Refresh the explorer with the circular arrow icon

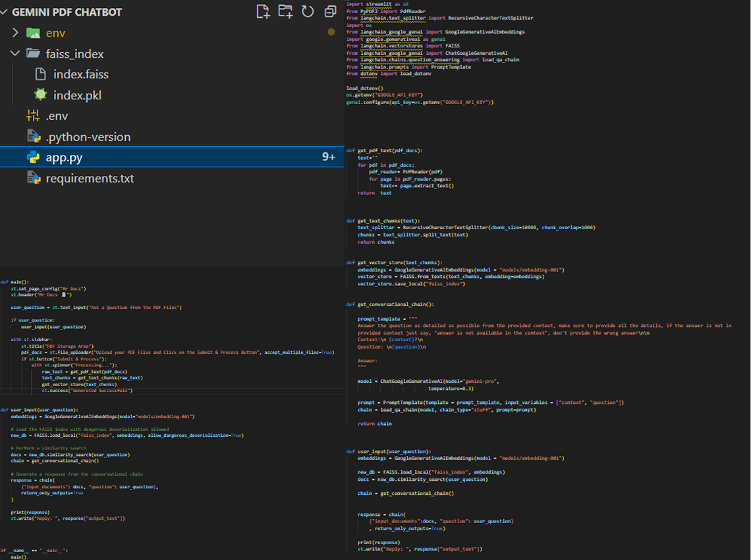308,11
